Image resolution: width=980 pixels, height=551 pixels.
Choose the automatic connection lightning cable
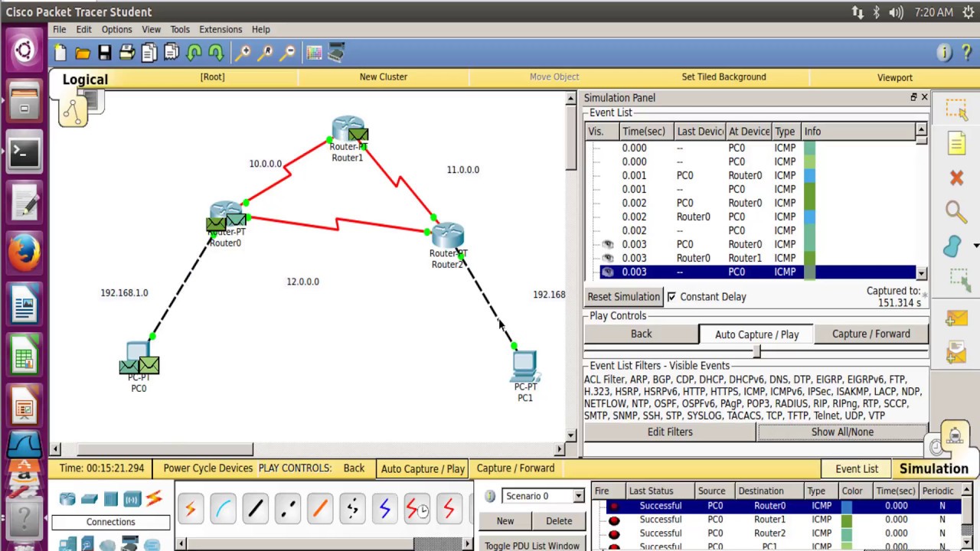pyautogui.click(x=191, y=508)
